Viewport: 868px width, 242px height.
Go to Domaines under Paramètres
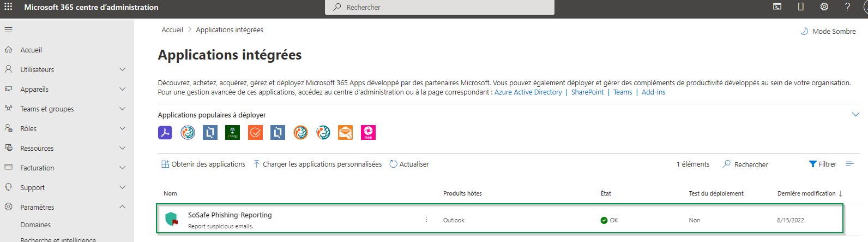35,225
